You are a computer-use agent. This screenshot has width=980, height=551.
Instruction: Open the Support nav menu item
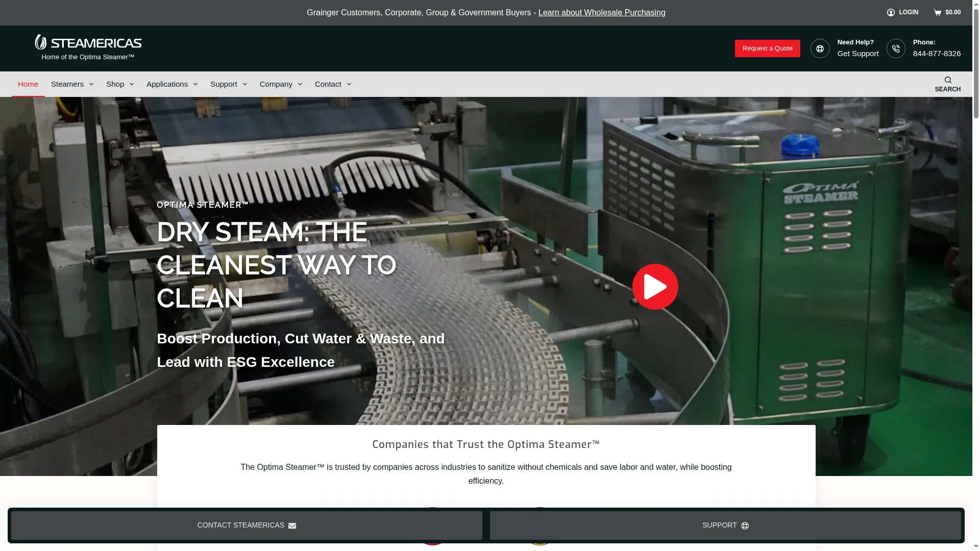click(224, 84)
